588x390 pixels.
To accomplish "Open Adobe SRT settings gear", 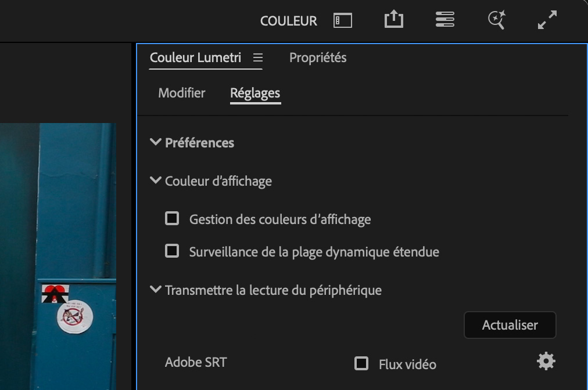I will [546, 362].
